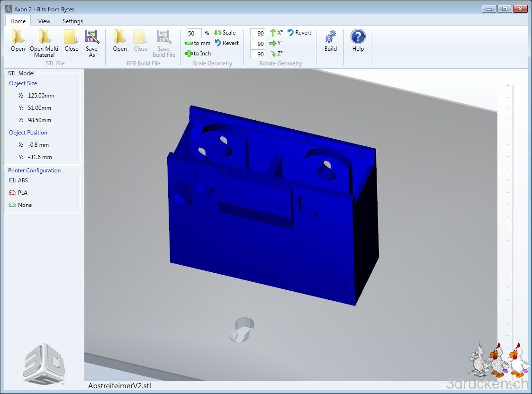Click the 3D Systems cube logo
Image resolution: width=532 pixels, height=394 pixels.
coord(44,364)
